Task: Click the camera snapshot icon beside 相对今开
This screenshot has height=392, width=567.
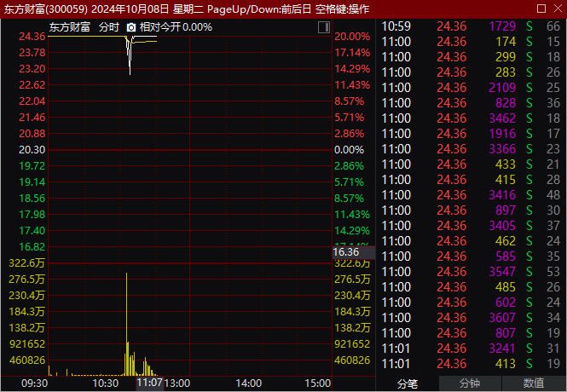Action: (131, 27)
